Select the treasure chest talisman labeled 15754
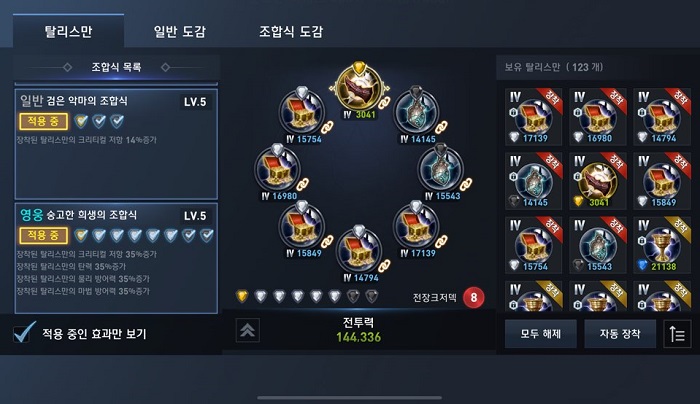This screenshot has width=700, height=404. pyautogui.click(x=302, y=112)
